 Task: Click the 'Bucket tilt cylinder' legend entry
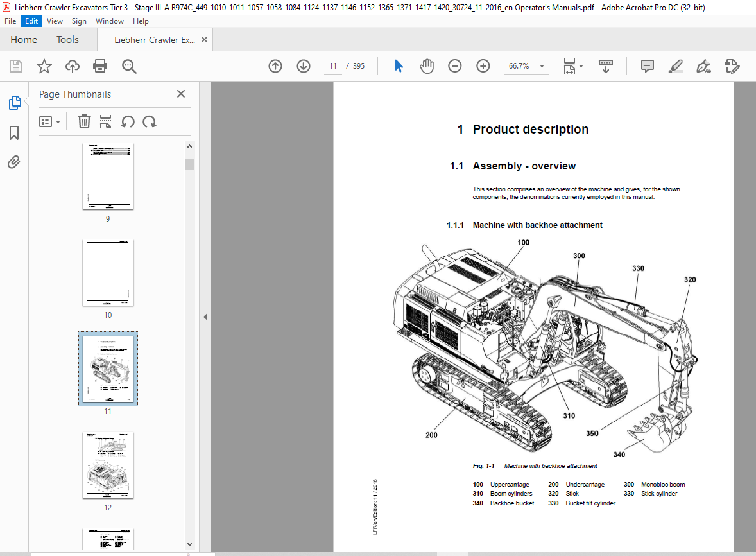(590, 503)
